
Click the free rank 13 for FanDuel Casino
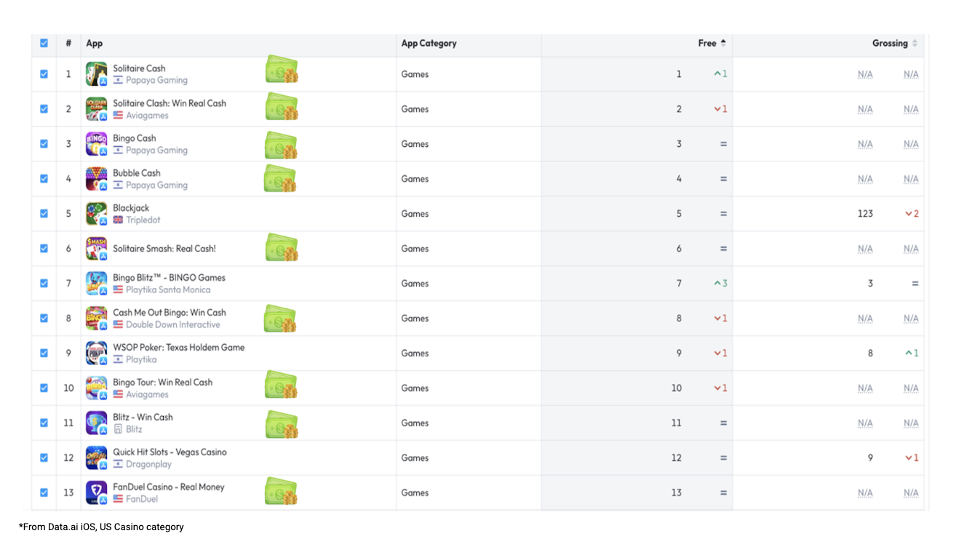[677, 493]
